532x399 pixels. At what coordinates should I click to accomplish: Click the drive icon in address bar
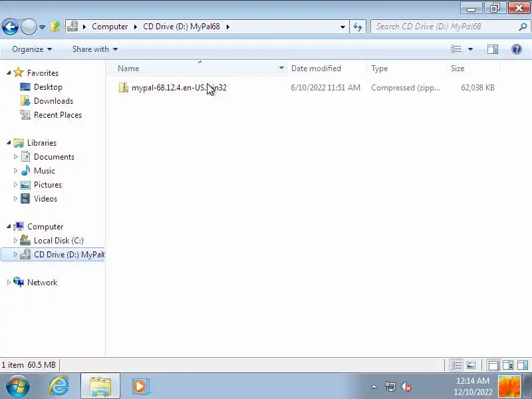coord(72,26)
